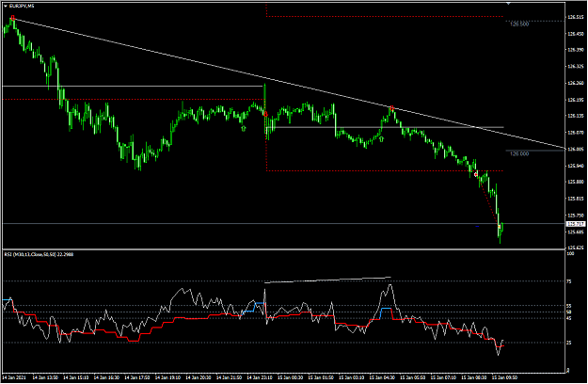This screenshot has width=588, height=384.
Task: Click the yellow marker on the latest candle
Action: pos(500,227)
